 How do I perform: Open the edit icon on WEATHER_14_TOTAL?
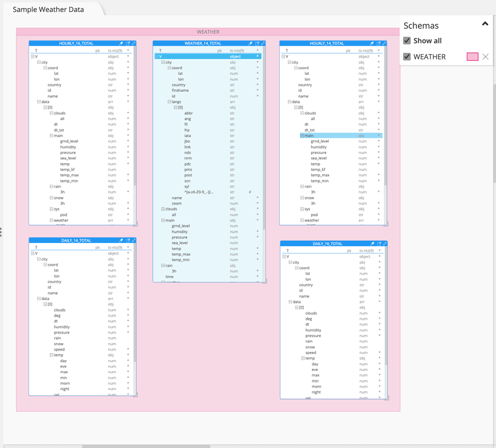(257, 43)
